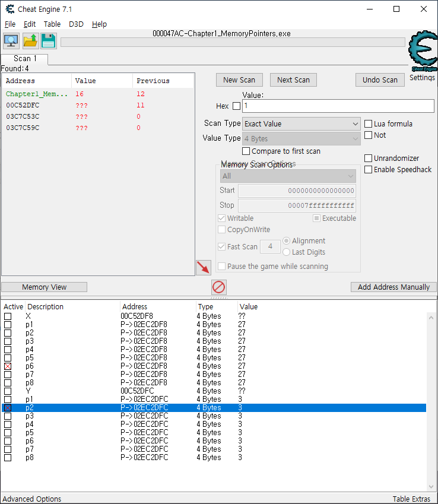Toggle the Active box for p6 at 02EC2DF8

click(8, 366)
